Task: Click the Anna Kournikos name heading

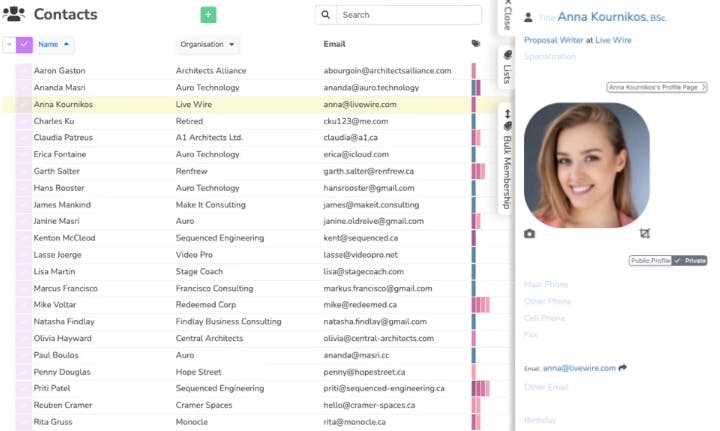Action: click(x=602, y=17)
